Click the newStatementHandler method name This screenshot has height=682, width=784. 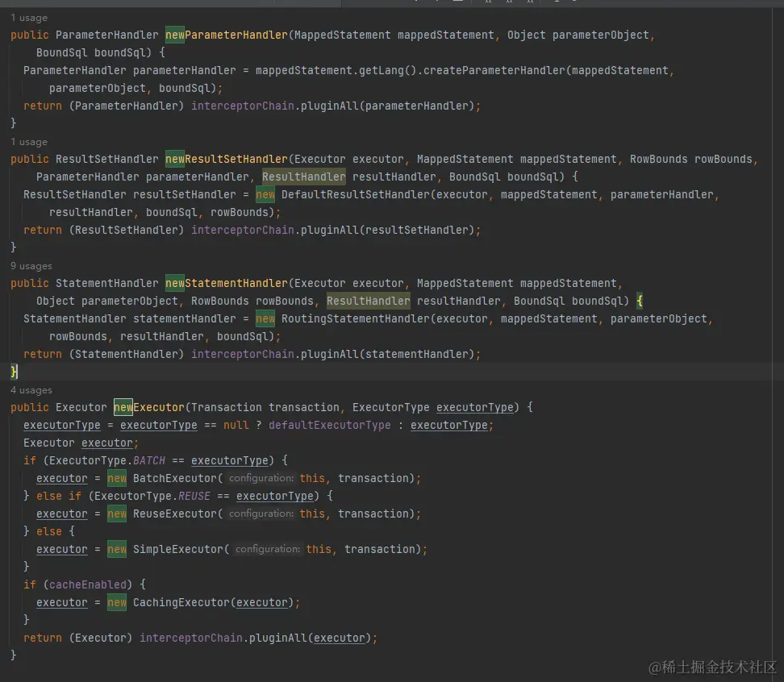[x=227, y=283]
